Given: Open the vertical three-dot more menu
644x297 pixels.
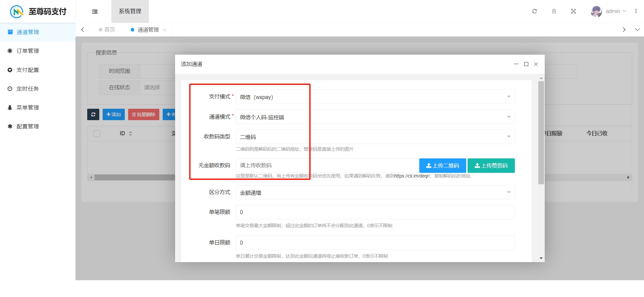Looking at the screenshot, I should point(636,11).
